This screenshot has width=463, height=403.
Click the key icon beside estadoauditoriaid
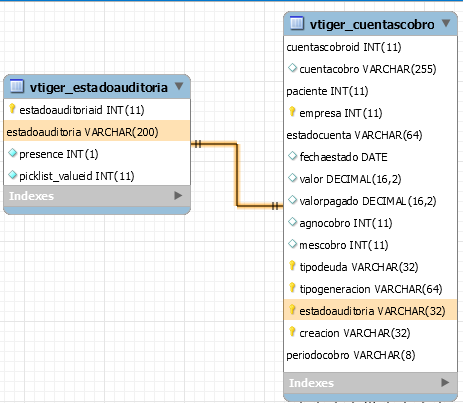click(12, 108)
